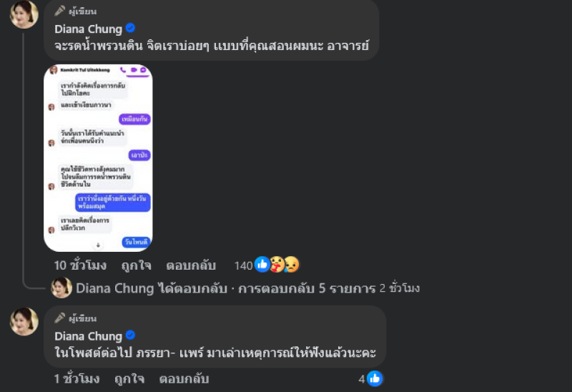Screen dimensions: 572x392
Task: View the 140 reactions count list
Action: 243,265
